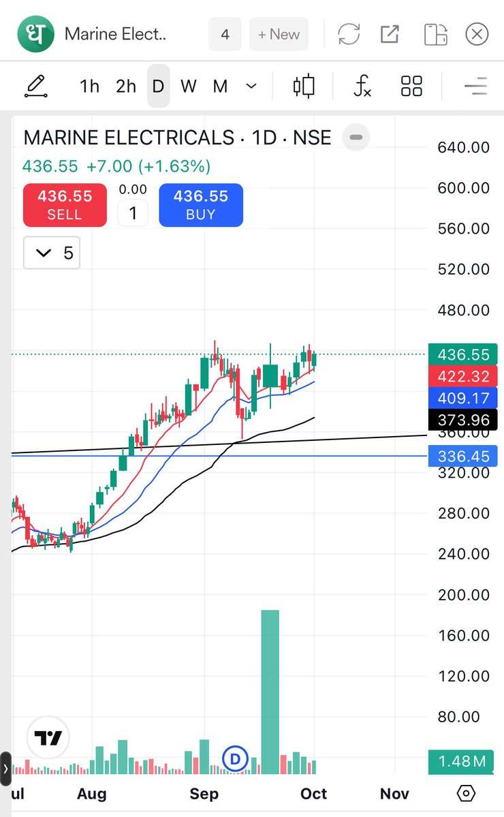
Task: Click the Nov date axis label
Action: pyautogui.click(x=394, y=794)
